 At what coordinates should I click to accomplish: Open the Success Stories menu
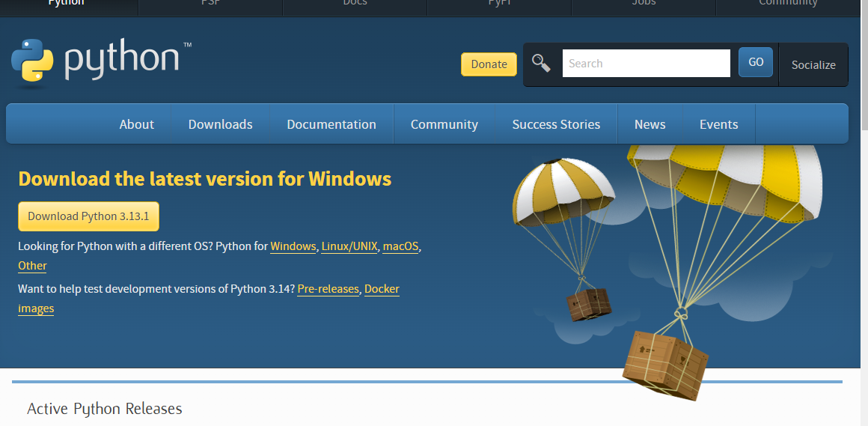click(x=556, y=124)
